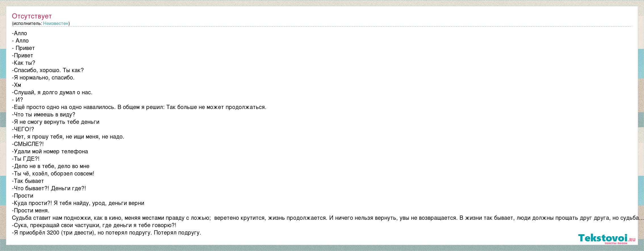The height and width of the screenshot is (251, 644).
Task: Click line '-Дело не в тебе, дело во мне'
Action: click(x=51, y=166)
